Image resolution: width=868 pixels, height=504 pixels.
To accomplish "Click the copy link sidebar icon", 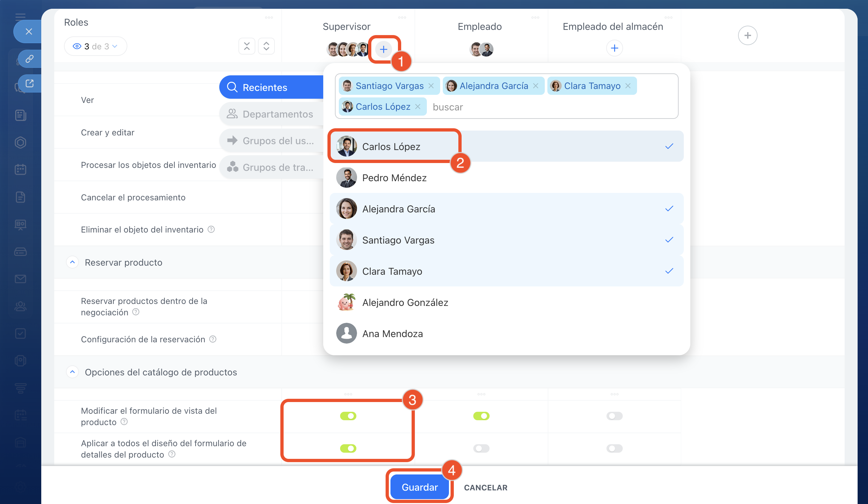I will click(30, 59).
